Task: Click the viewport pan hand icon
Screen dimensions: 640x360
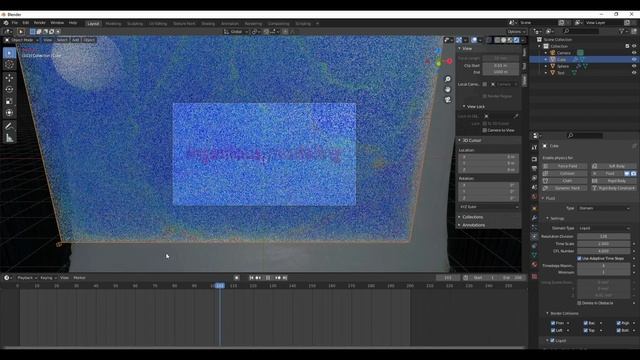Action: tap(448, 89)
